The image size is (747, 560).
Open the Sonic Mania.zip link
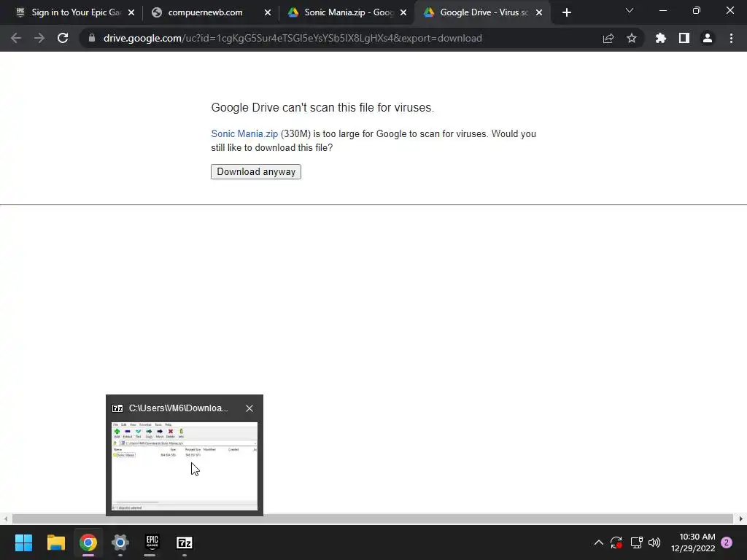(244, 134)
